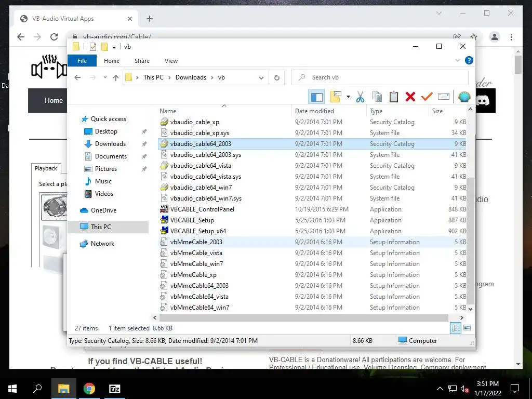This screenshot has width=532, height=399.
Task: Click the Search vb input field
Action: pos(380,77)
